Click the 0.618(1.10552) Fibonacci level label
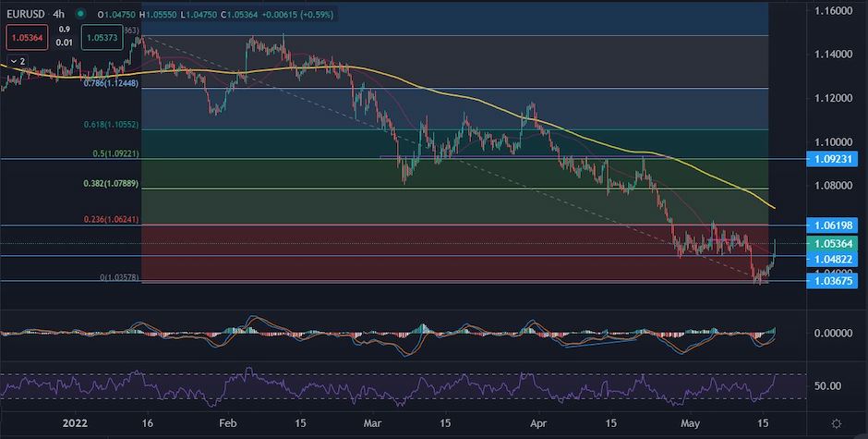Viewport: 868px width, 439px height. pyautogui.click(x=111, y=126)
